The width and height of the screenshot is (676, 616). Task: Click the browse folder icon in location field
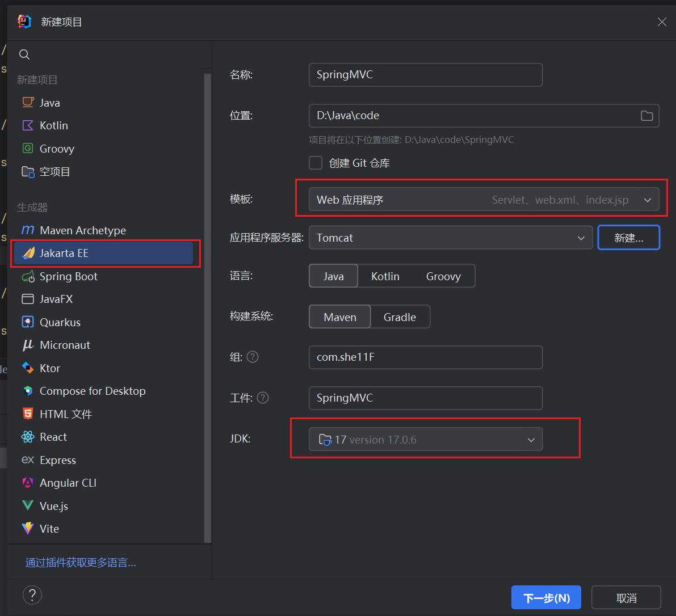[646, 116]
